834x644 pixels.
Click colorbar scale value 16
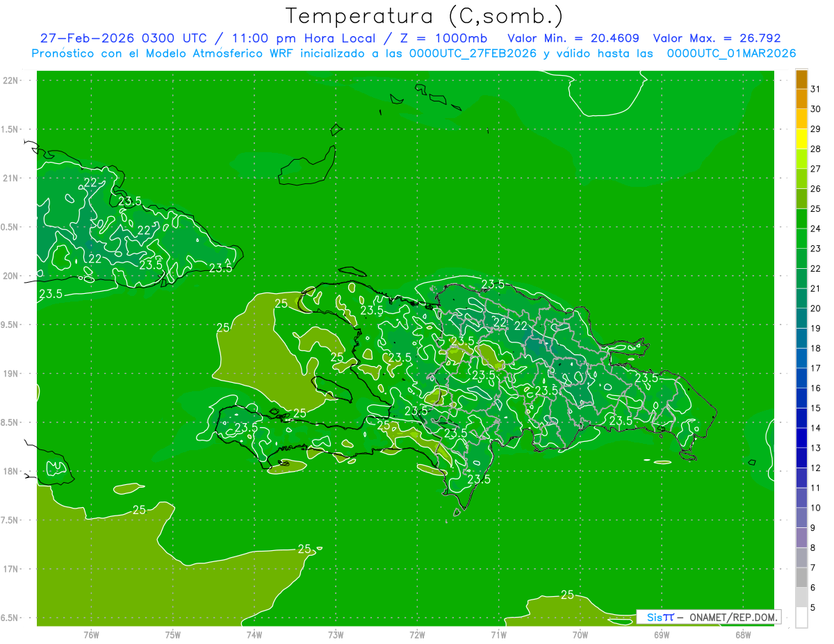coord(816,388)
